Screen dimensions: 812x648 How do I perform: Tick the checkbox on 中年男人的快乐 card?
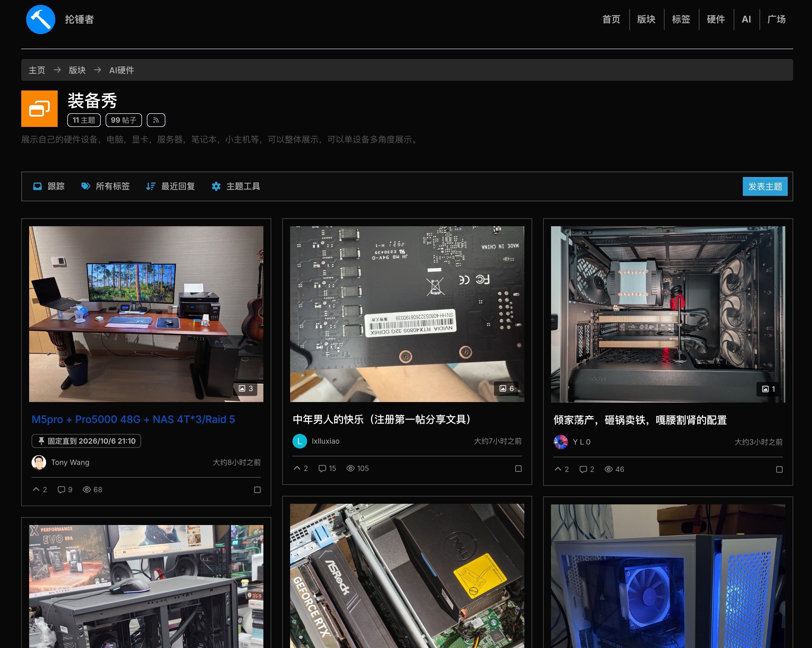click(x=518, y=469)
